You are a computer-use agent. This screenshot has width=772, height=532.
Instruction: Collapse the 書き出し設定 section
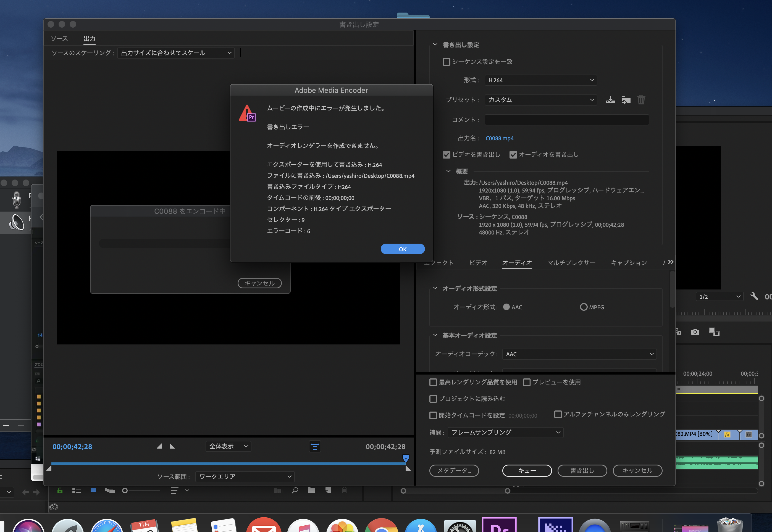click(435, 44)
